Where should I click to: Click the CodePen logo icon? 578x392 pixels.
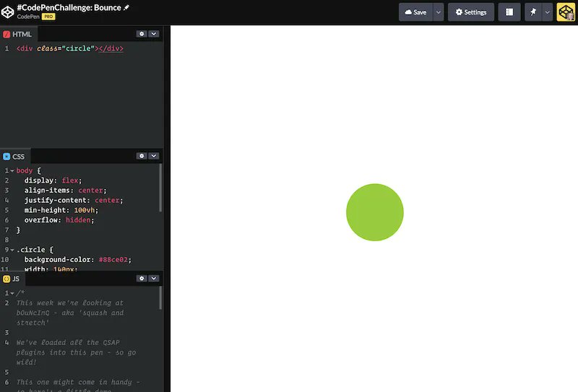point(8,12)
